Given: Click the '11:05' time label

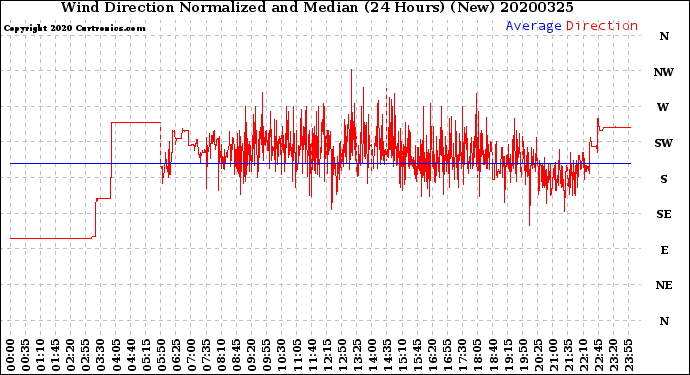Looking at the screenshot, I should point(297,355).
